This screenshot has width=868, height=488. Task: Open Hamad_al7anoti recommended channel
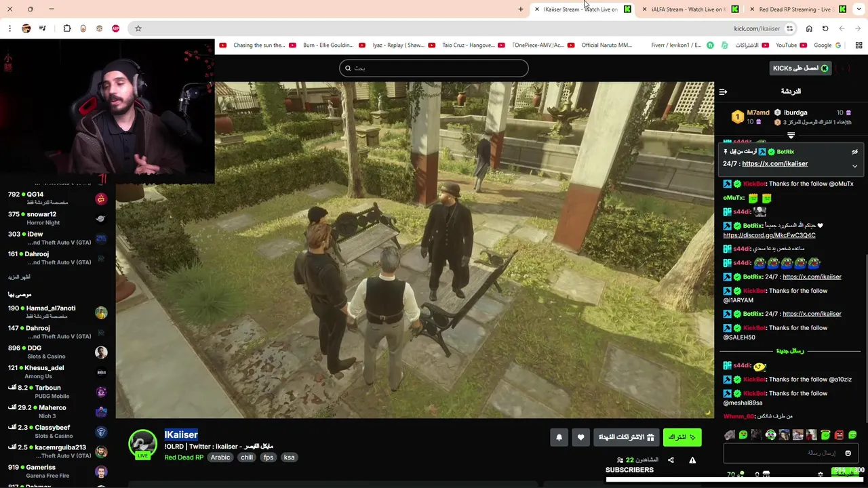(58, 312)
